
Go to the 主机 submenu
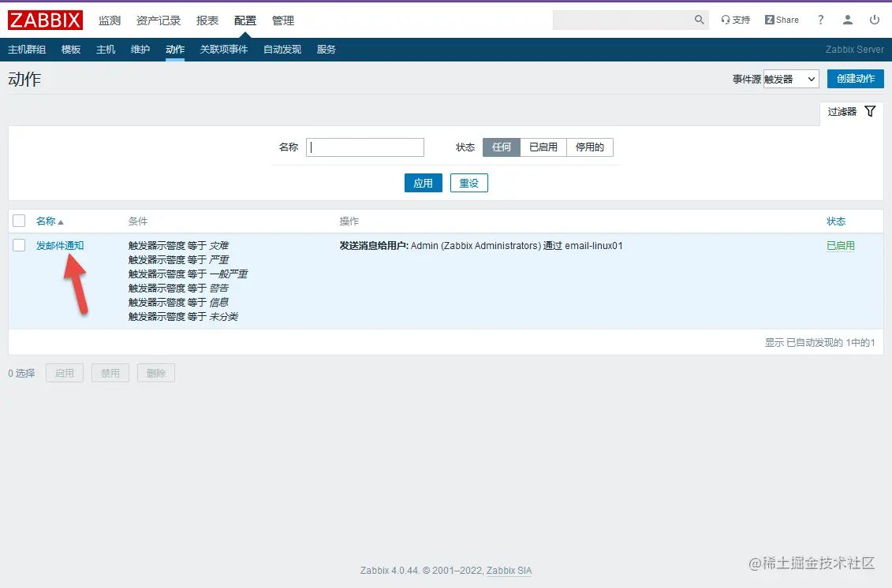click(106, 50)
